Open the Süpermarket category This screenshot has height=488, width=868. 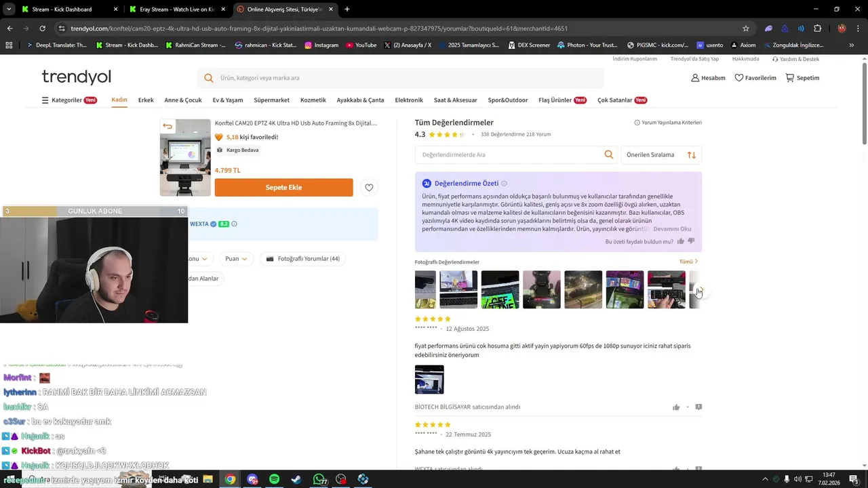pos(271,100)
